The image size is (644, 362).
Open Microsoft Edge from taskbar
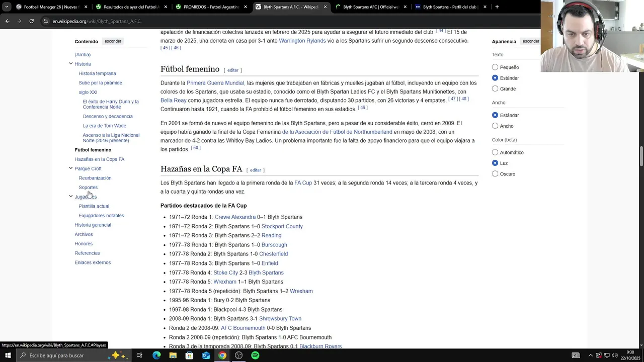click(x=156, y=355)
